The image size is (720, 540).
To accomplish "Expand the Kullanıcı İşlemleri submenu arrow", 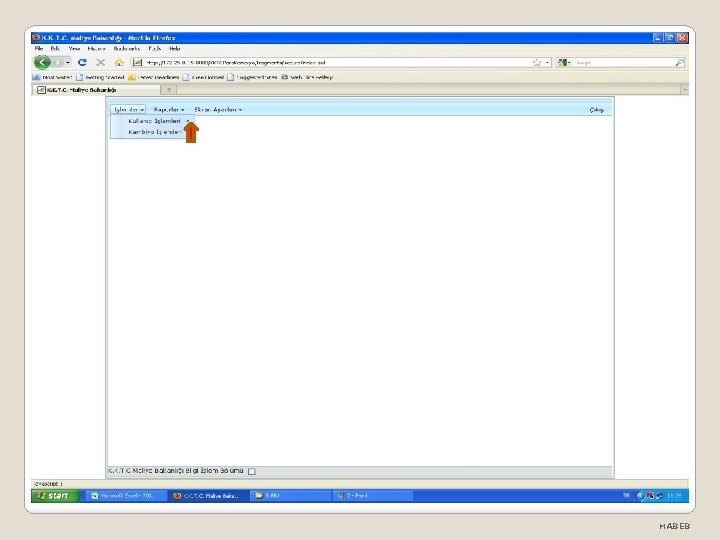I will tap(188, 121).
